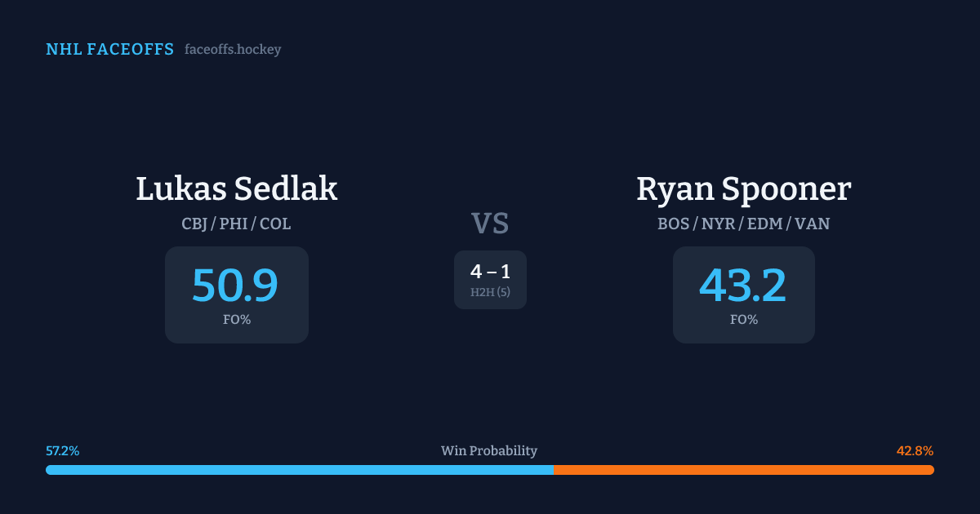Click the BOS team abbreviation

(x=674, y=224)
